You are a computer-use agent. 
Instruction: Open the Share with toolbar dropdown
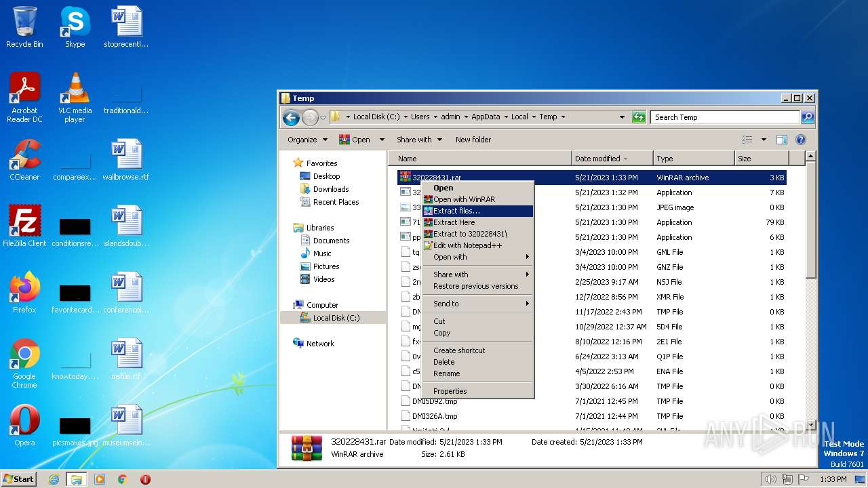pos(419,140)
